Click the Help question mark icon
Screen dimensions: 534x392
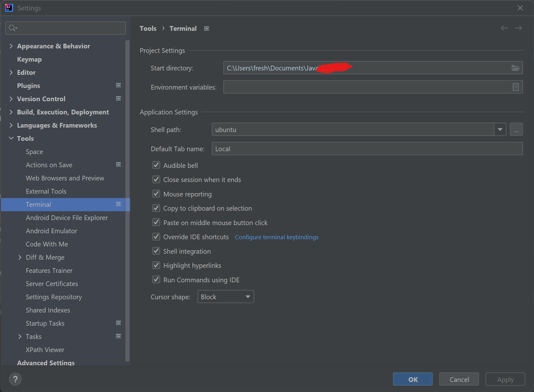[x=15, y=379]
